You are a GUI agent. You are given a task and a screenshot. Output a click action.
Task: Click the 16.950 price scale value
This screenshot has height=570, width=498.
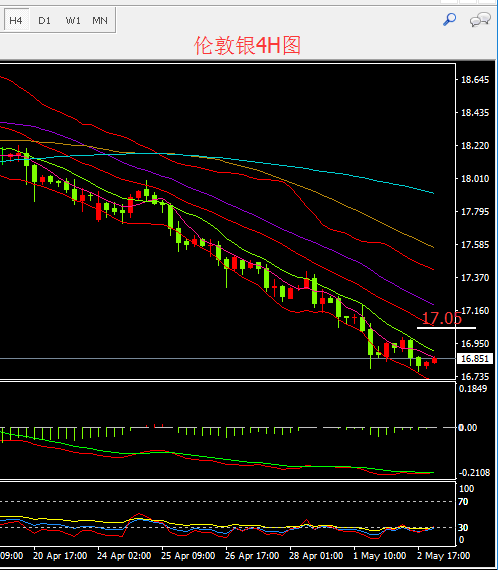coord(475,344)
